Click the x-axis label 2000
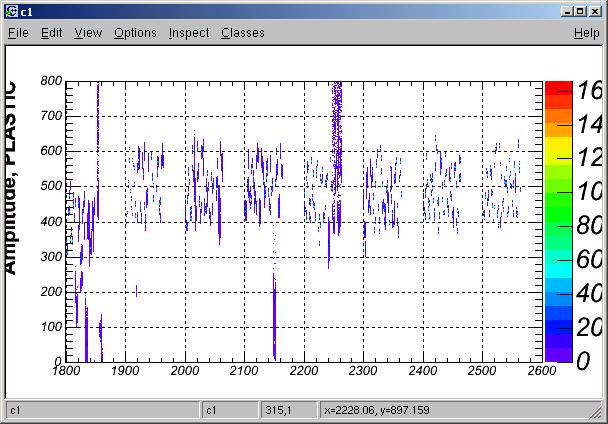 (x=185, y=371)
